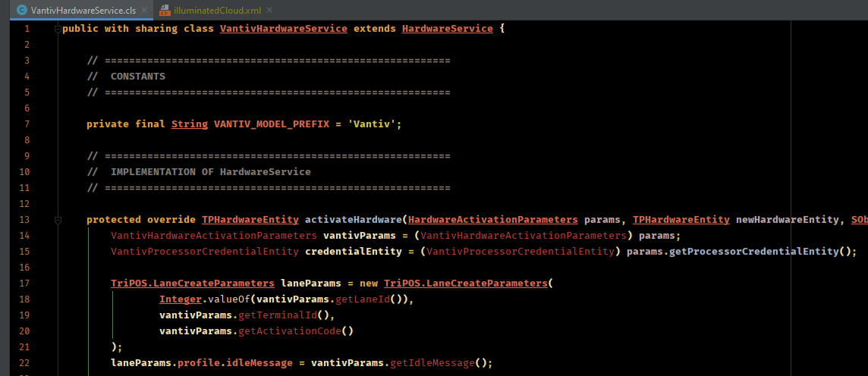This screenshot has height=376, width=868.
Task: Click the class icon on VantivHardwareService.cls tab
Action: [21, 10]
